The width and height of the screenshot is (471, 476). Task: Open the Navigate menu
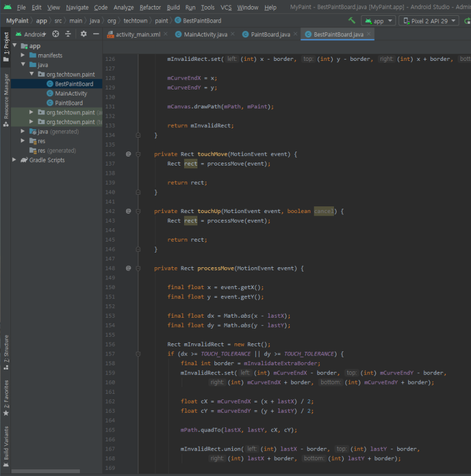(x=77, y=7)
